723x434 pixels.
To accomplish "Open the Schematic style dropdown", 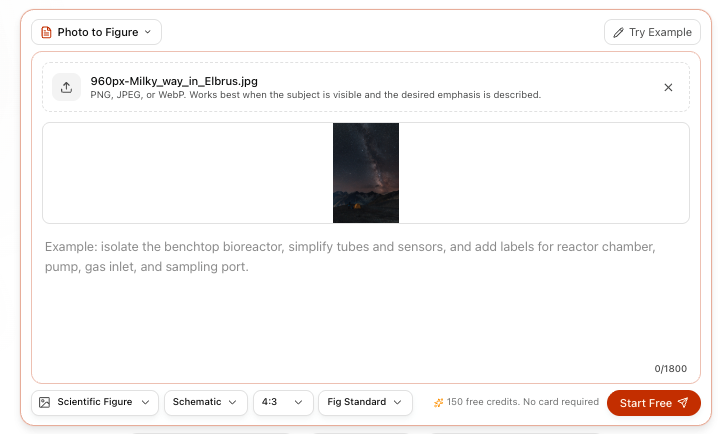I will (x=206, y=402).
